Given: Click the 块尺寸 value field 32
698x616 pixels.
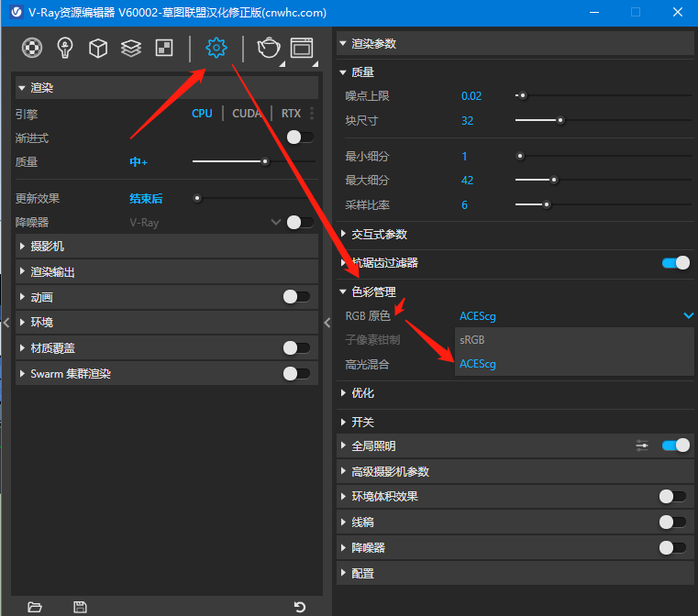Looking at the screenshot, I should tap(468, 120).
